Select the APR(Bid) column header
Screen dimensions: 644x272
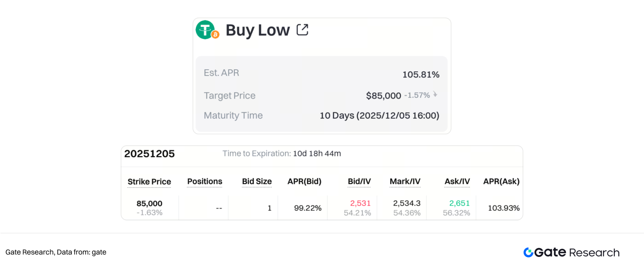pos(304,181)
